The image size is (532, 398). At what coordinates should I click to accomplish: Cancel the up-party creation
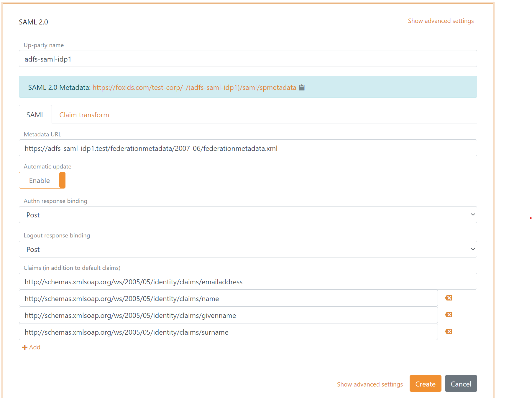[461, 384]
